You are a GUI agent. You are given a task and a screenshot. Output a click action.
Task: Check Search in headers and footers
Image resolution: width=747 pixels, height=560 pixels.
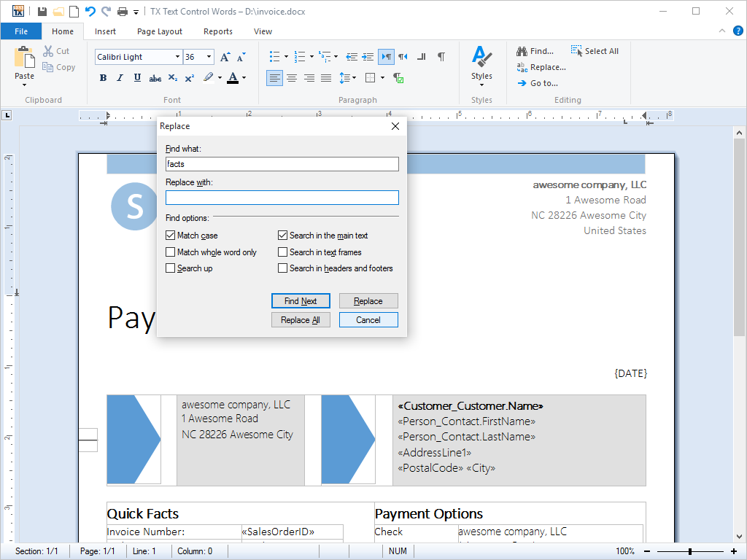tap(283, 268)
